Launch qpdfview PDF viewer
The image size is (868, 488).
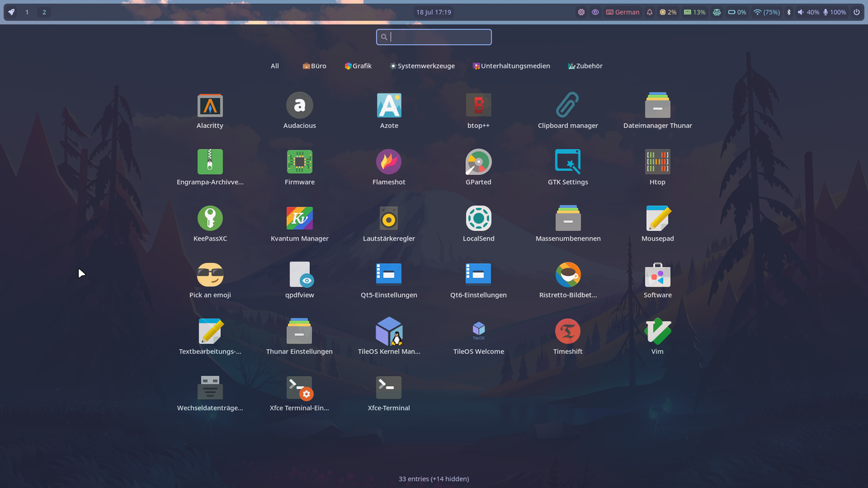[300, 280]
